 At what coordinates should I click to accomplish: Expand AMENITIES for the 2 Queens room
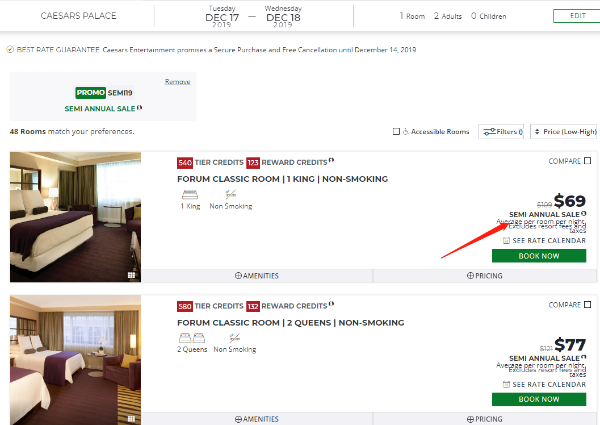257,419
